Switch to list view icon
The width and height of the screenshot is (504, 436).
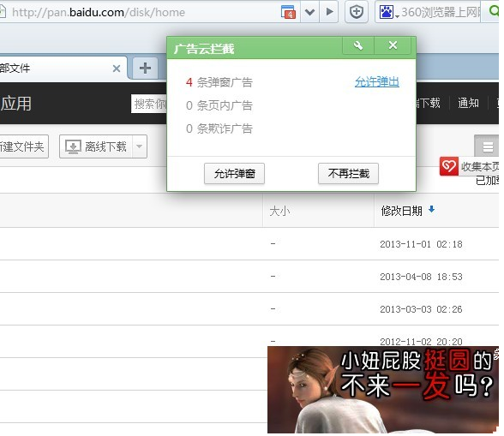click(488, 146)
